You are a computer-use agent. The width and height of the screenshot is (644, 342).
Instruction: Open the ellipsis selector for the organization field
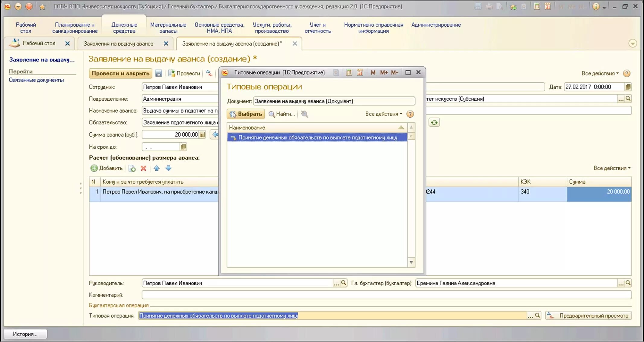tap(621, 99)
